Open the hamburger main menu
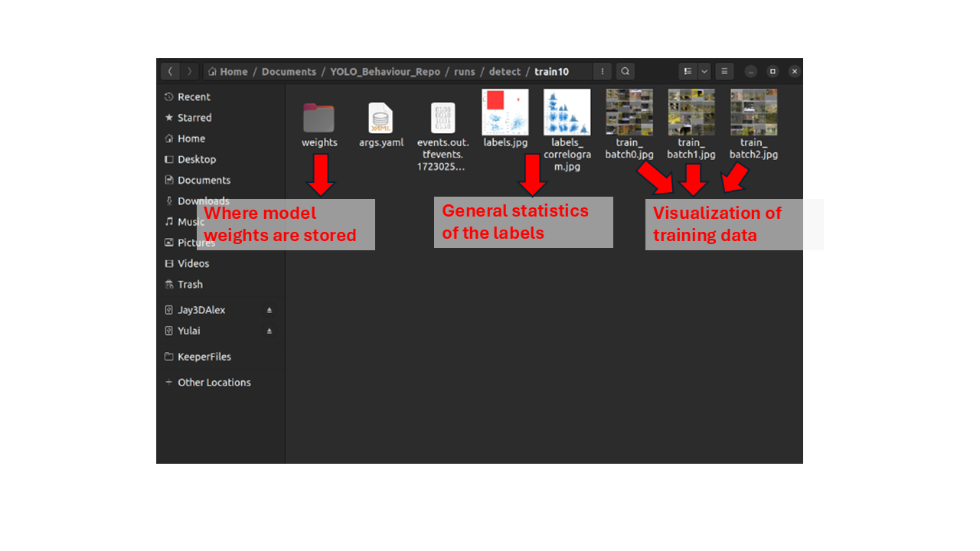Viewport: 980px width, 551px height. tap(724, 71)
